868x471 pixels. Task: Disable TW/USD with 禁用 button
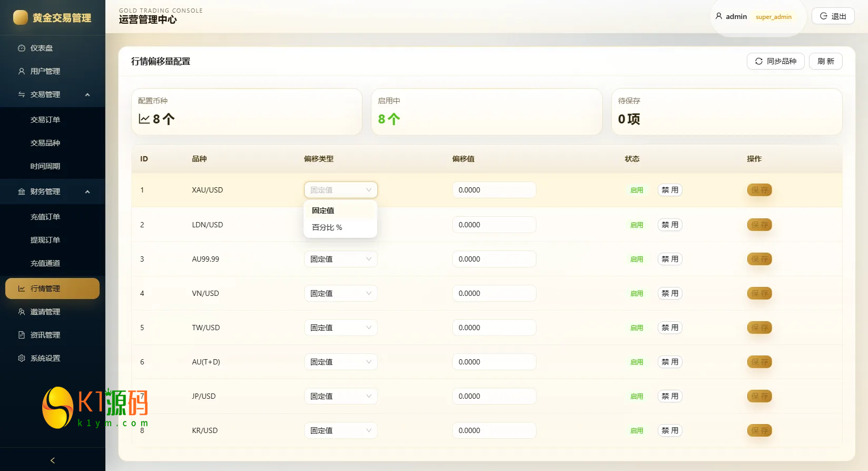[670, 328]
